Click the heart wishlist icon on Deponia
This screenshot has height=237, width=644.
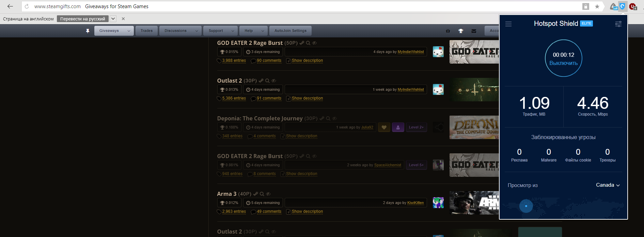384,127
